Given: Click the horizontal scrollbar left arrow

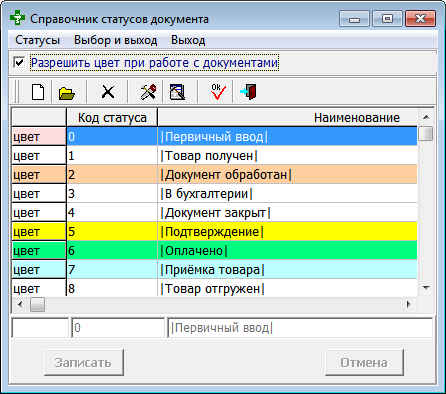Looking at the screenshot, I should point(20,304).
